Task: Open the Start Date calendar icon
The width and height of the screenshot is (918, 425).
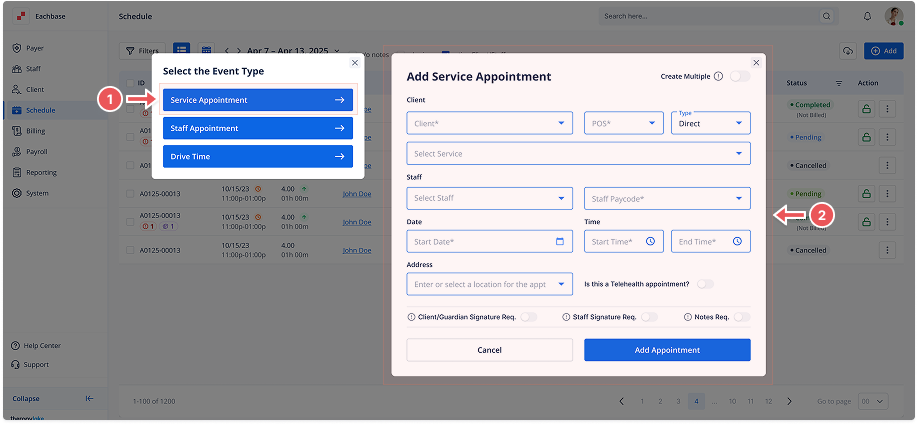Action: pyautogui.click(x=560, y=241)
